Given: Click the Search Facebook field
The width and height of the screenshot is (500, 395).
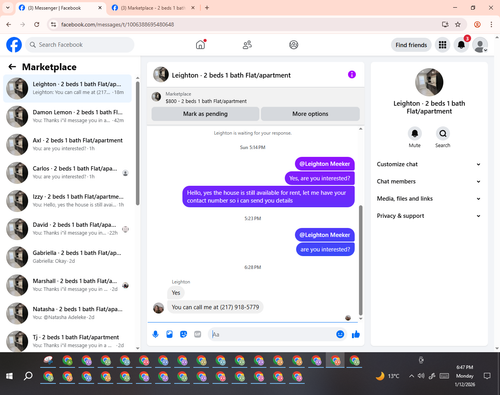Looking at the screenshot, I should tap(80, 45).
